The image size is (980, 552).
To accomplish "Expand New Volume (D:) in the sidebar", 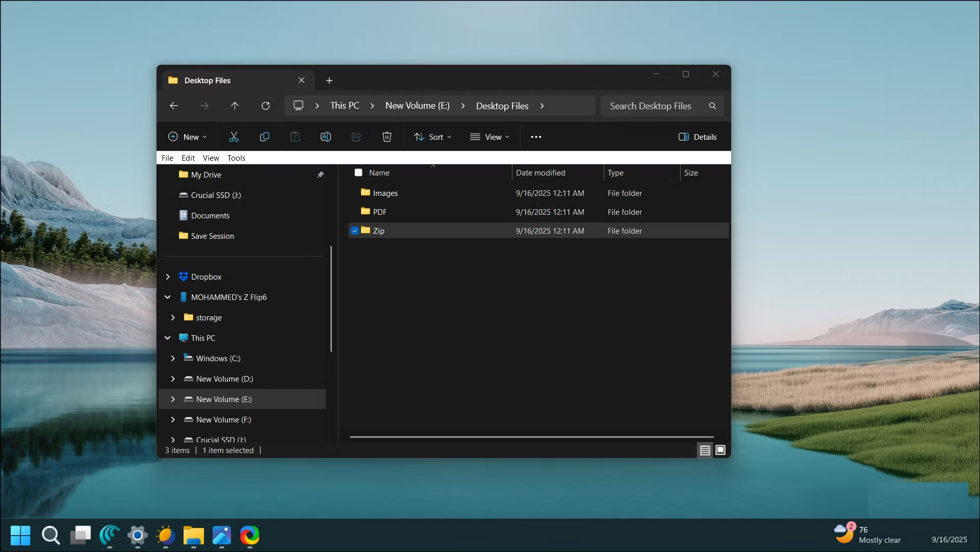I will point(172,379).
